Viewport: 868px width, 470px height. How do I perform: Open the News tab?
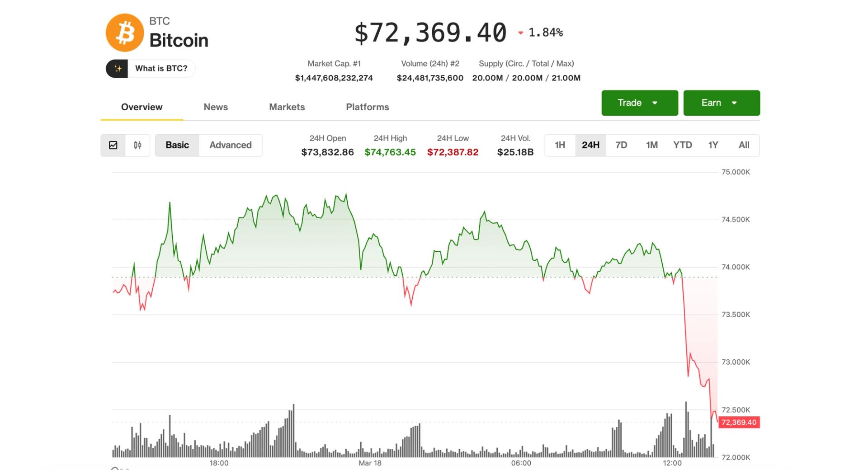[216, 107]
